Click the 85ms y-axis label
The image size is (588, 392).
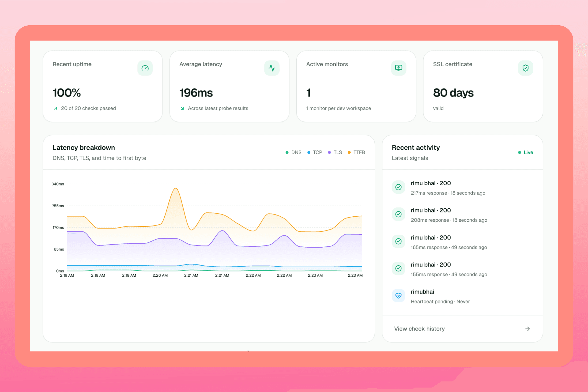[59, 249]
